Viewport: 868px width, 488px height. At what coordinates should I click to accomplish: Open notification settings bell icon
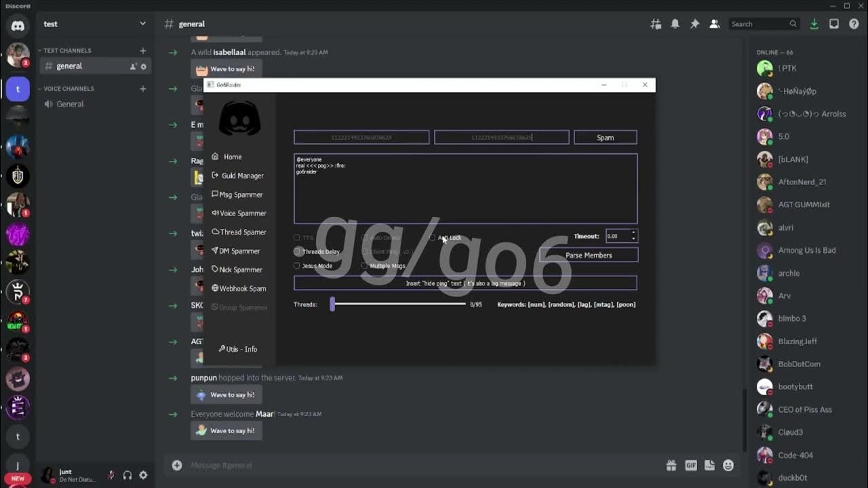(x=675, y=24)
